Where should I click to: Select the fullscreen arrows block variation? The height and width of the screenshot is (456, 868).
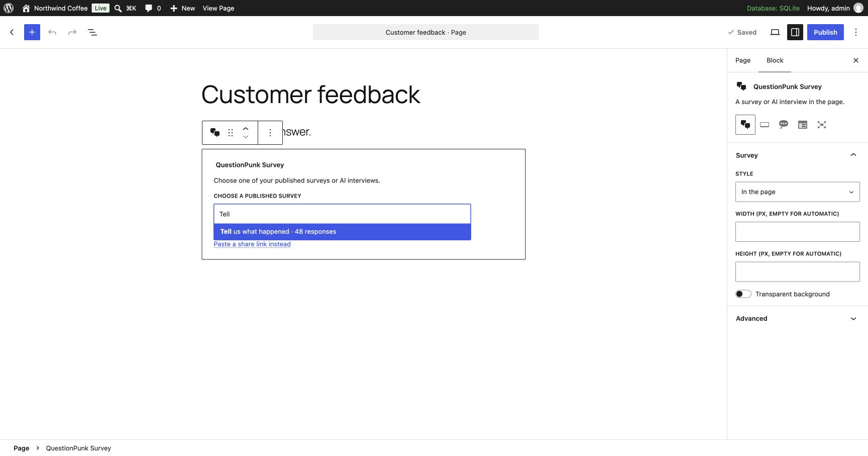pyautogui.click(x=822, y=125)
